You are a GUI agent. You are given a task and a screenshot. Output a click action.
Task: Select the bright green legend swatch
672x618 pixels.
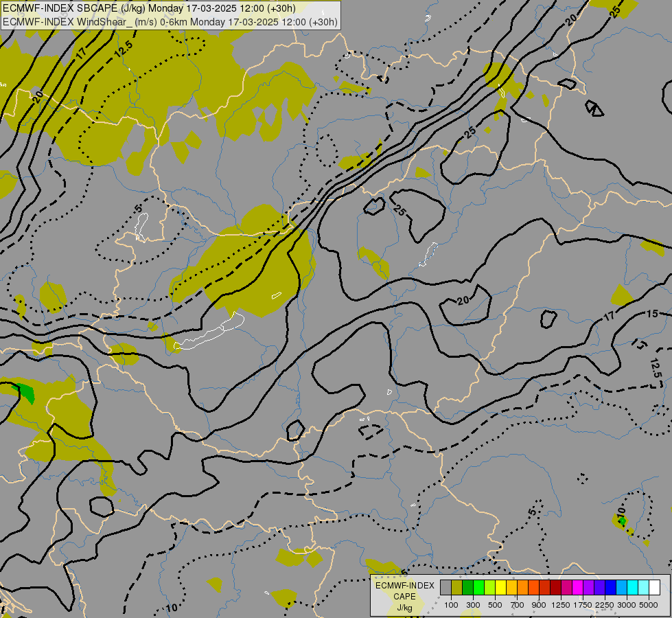point(478,587)
